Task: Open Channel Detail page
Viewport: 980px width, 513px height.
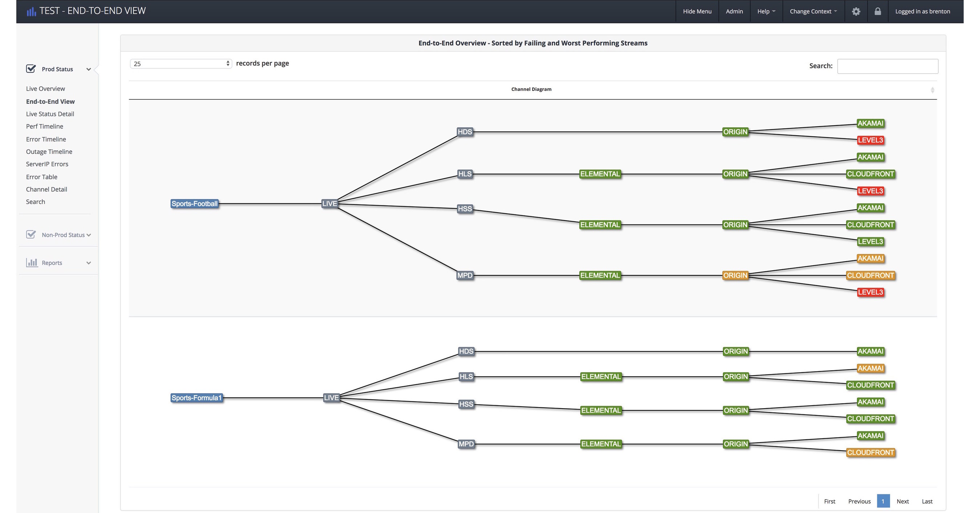Action: coord(46,189)
